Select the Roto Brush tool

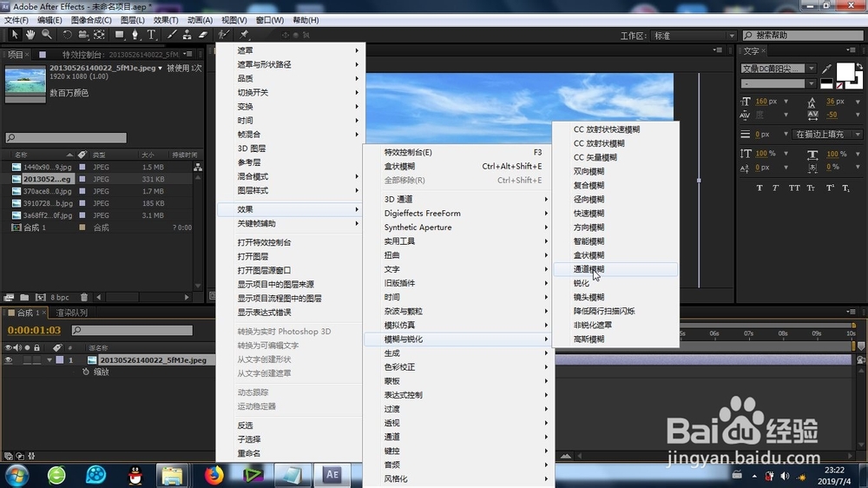click(223, 35)
